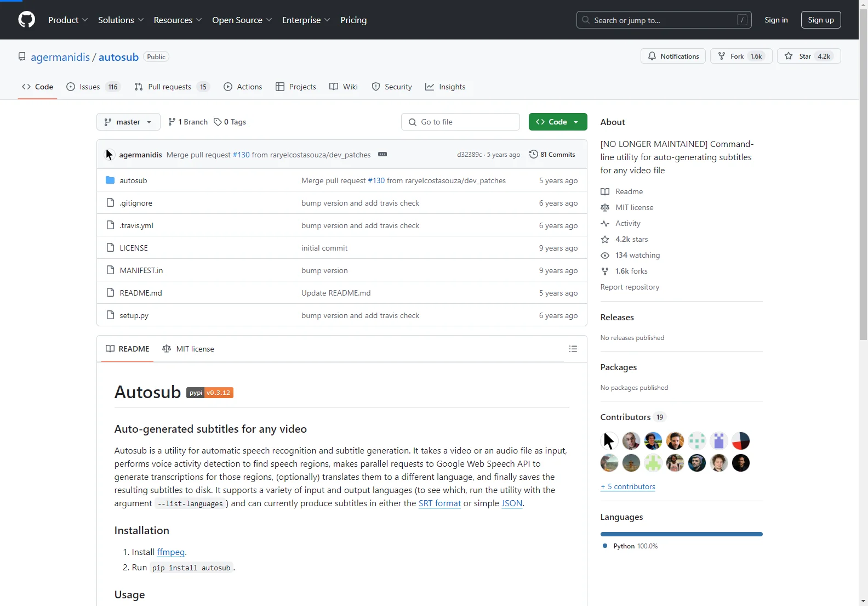Open the autosub repository link
This screenshot has height=606, width=868.
click(118, 57)
